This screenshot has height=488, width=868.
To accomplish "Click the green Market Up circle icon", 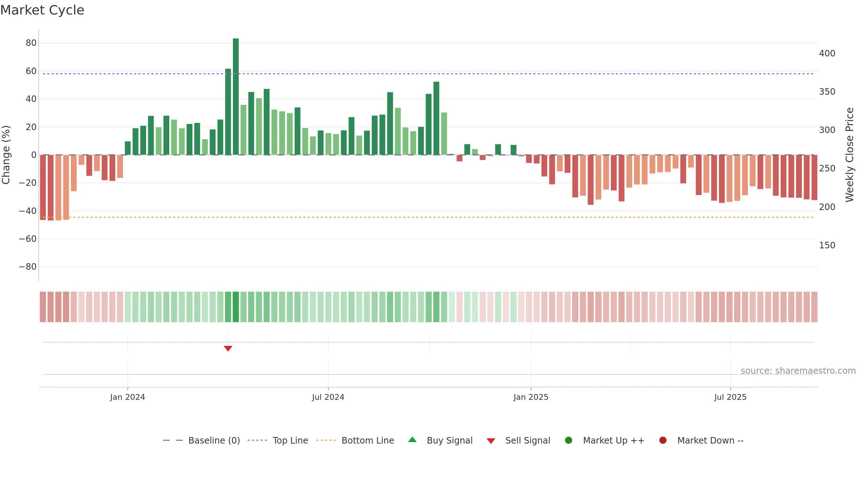I will click(569, 440).
